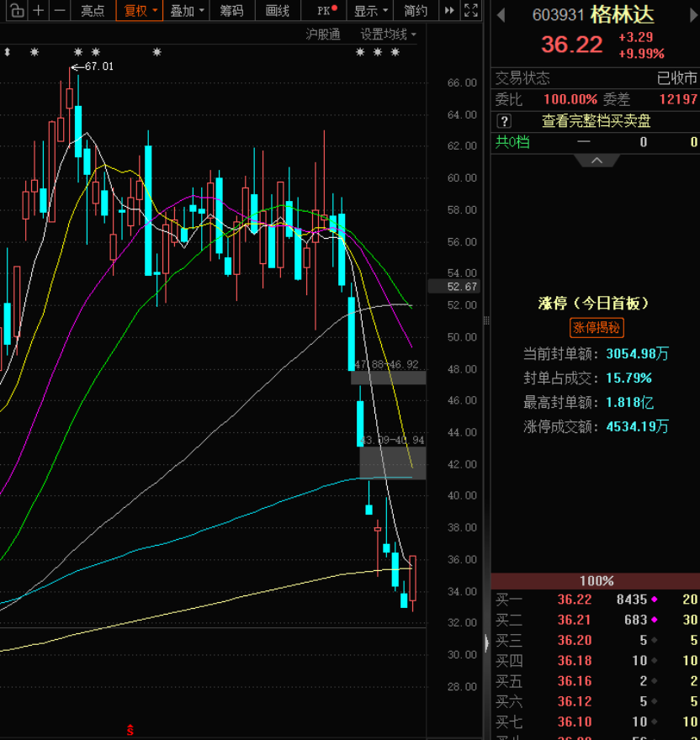This screenshot has height=740, width=700.
Task: Open the 亮点 highlights tool
Action: click(x=93, y=10)
